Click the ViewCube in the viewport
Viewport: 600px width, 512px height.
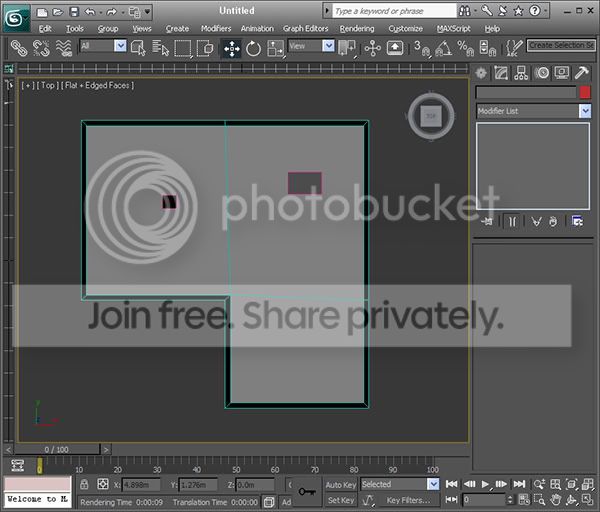431,116
